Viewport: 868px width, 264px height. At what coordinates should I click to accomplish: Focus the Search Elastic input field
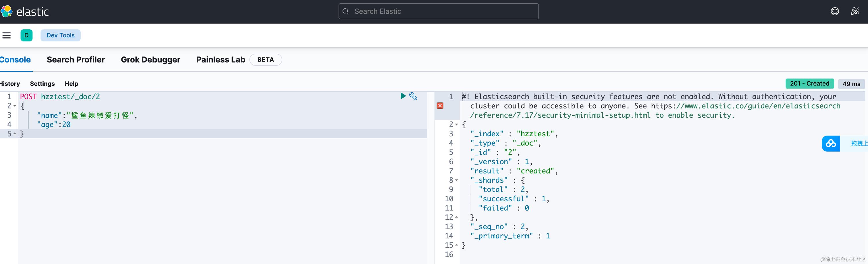pos(438,12)
